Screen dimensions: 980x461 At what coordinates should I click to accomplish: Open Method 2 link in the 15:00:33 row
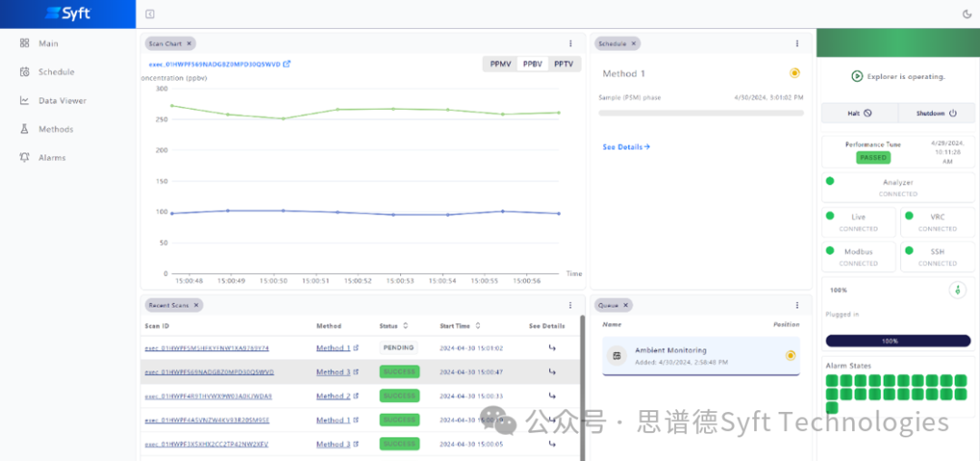(338, 396)
